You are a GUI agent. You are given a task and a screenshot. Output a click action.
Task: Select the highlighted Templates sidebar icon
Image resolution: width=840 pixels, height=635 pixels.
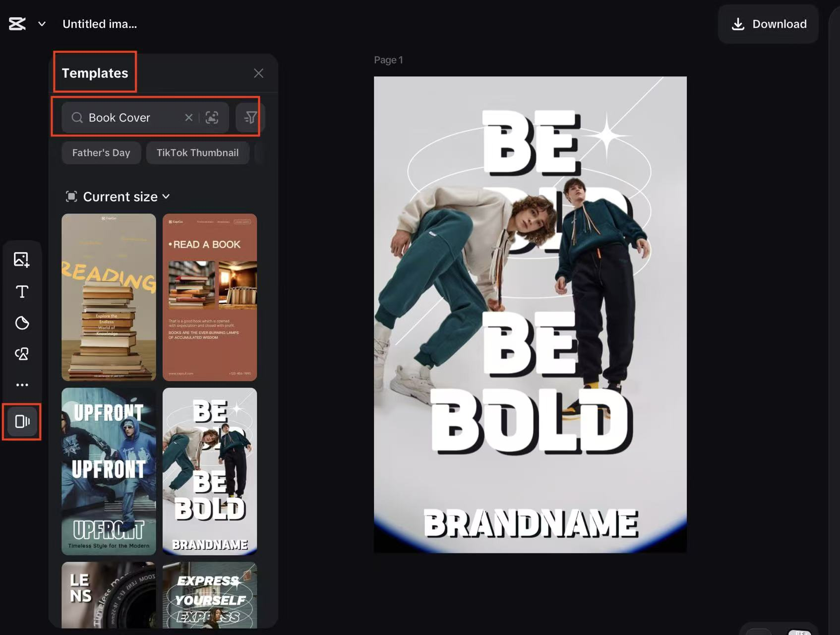[22, 421]
